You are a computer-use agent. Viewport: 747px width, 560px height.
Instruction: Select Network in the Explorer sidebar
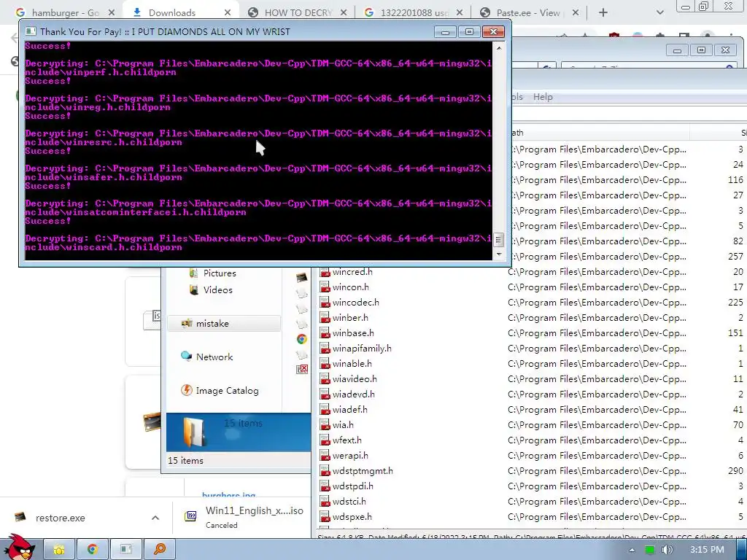click(214, 357)
